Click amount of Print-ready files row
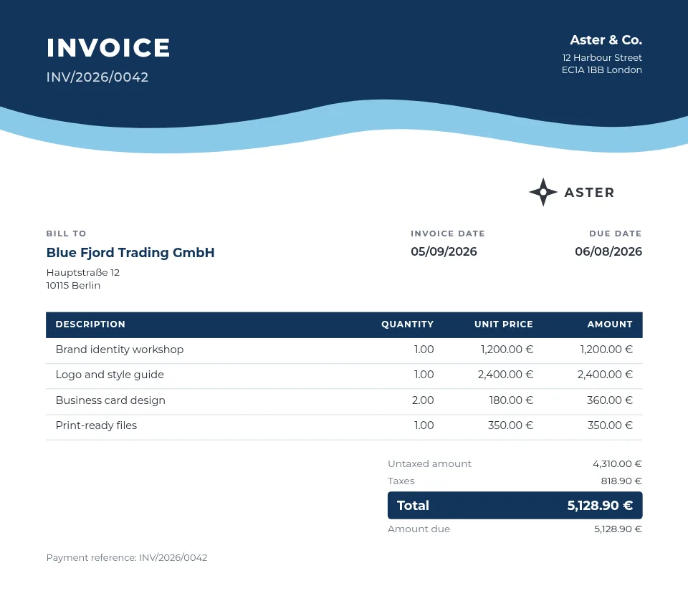The image size is (688, 616). coord(611,425)
